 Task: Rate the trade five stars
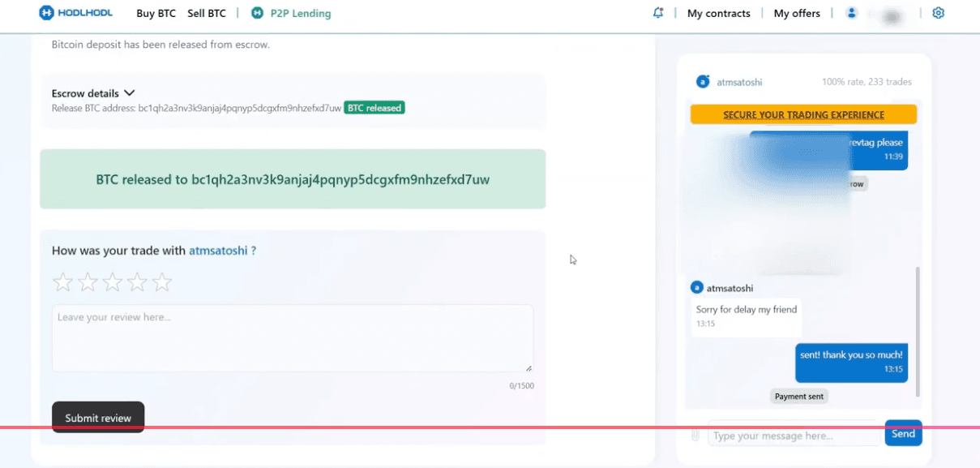[x=163, y=281]
